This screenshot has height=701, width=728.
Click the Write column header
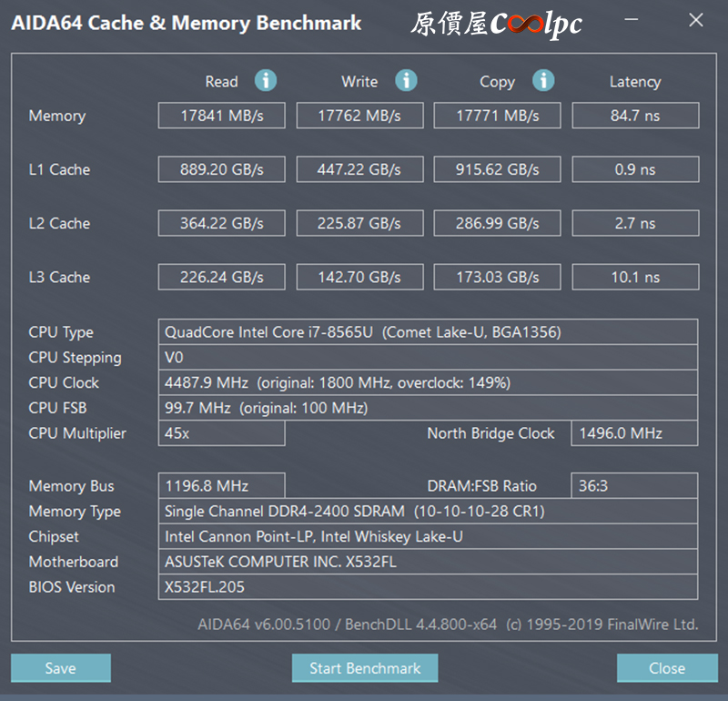coord(359,81)
